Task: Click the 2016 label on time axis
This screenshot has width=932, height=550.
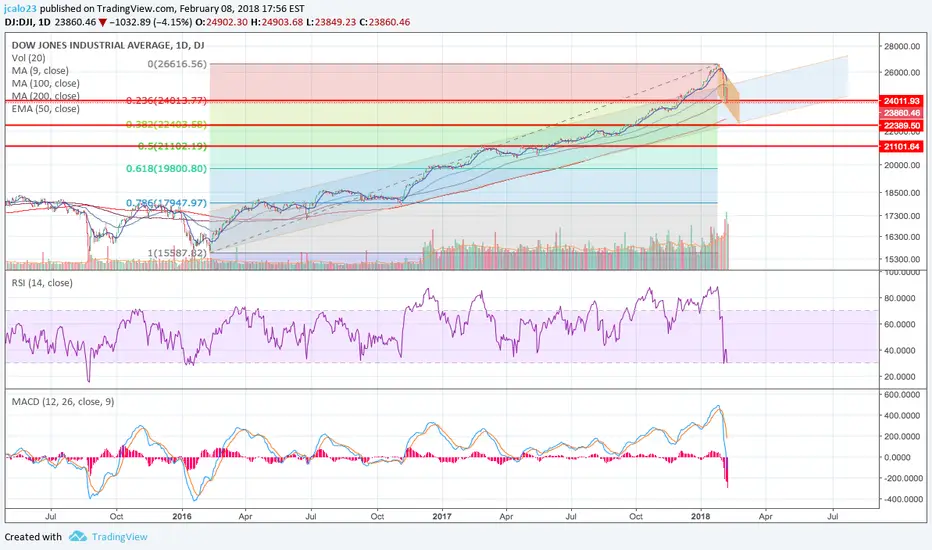Action: [182, 516]
